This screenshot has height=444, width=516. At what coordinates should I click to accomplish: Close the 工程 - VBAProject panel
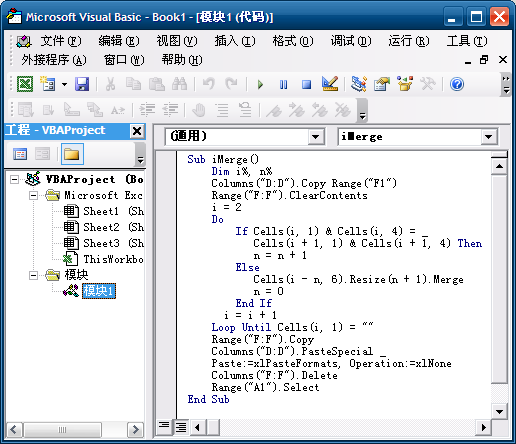tap(137, 131)
